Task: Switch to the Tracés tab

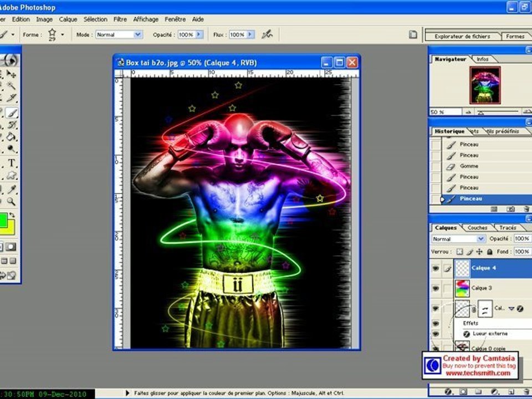Action: pos(508,228)
